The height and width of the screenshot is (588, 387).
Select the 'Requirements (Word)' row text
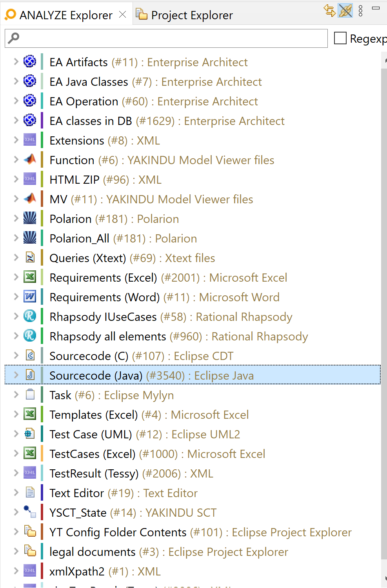click(105, 297)
